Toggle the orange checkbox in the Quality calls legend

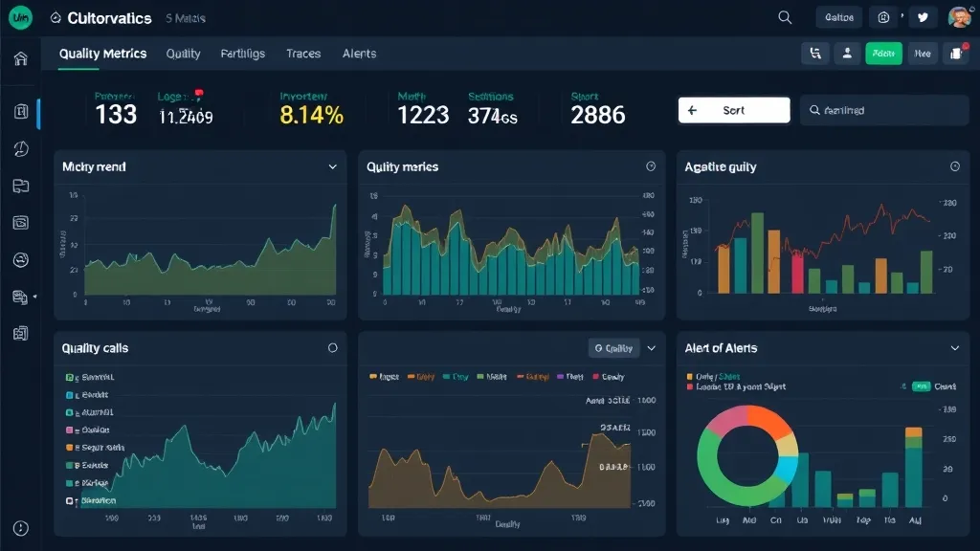pos(69,448)
